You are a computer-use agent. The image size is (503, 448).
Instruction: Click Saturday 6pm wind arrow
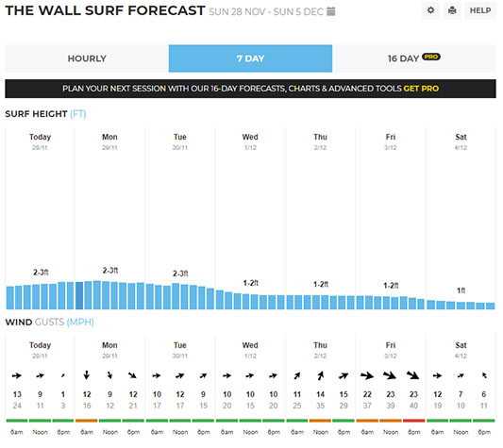(x=484, y=375)
